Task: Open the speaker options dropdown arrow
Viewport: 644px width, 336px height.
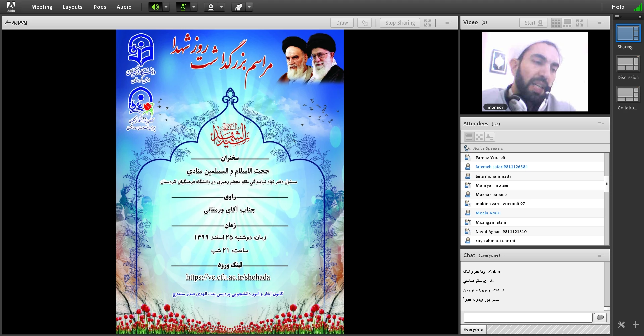Action: [166, 7]
